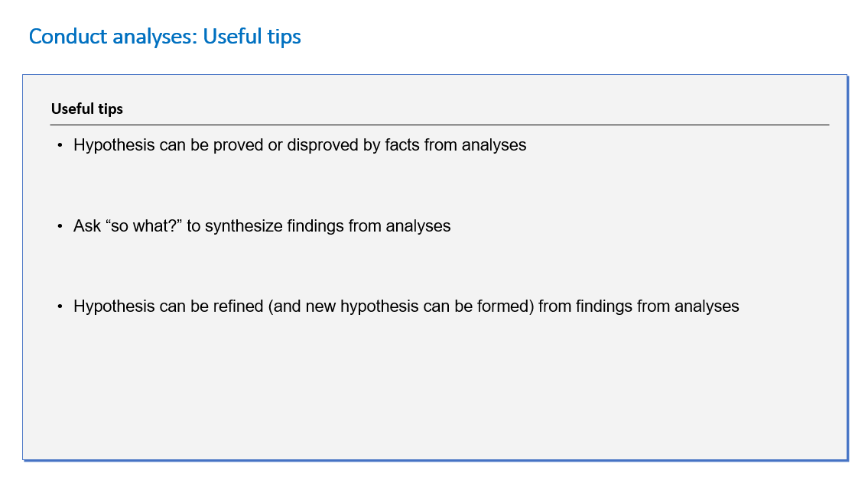868x483 pixels.
Task: Click the bullet dot before 'Ask so what?'
Action: pyautogui.click(x=60, y=226)
